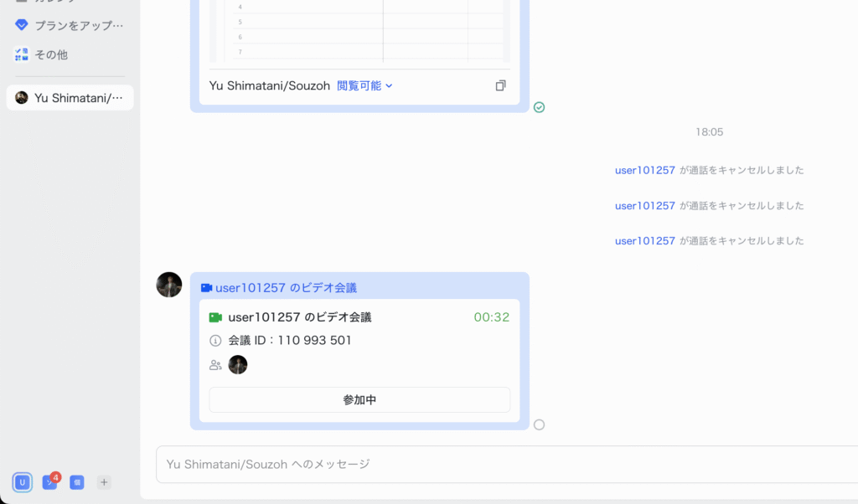Expand the 閲覧可能 permission dropdown
858x504 pixels.
364,85
